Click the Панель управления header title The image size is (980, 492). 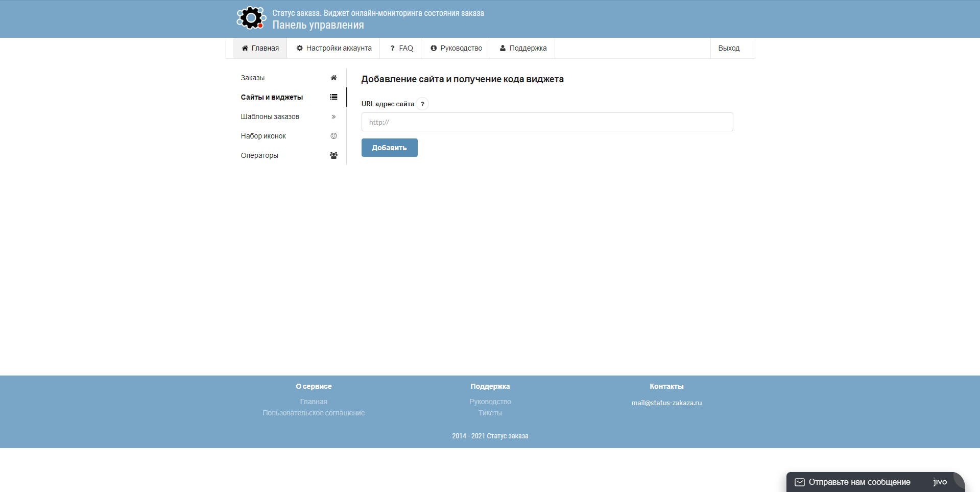(x=318, y=25)
